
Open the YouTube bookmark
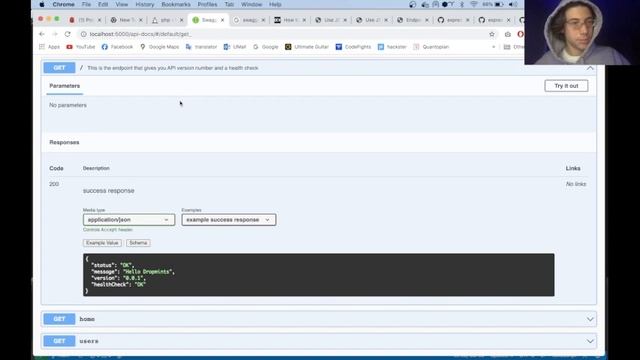click(x=81, y=47)
